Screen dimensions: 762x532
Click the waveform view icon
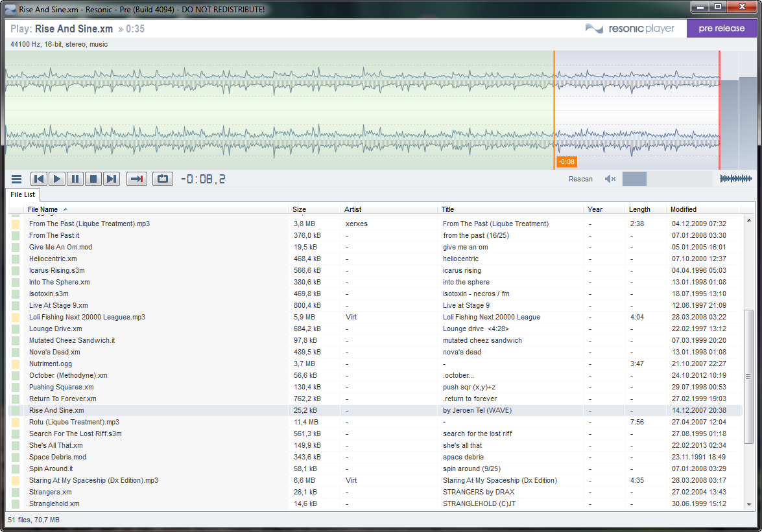point(736,179)
